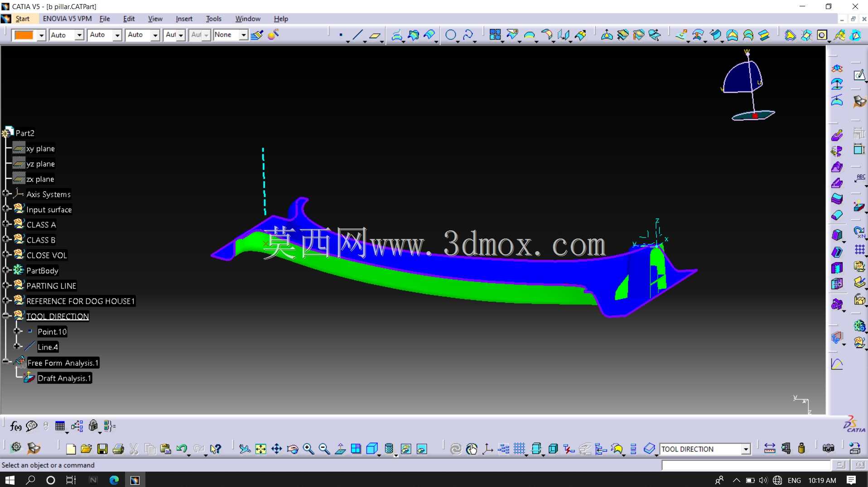This screenshot has width=868, height=487.
Task: Collapse the TOOL DIRECTION node
Action: 5,316
